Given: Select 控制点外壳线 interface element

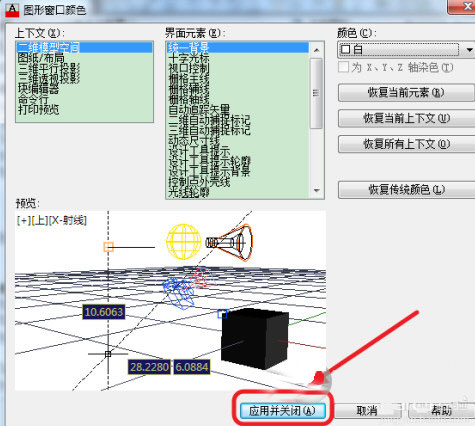Looking at the screenshot, I should (x=238, y=182).
